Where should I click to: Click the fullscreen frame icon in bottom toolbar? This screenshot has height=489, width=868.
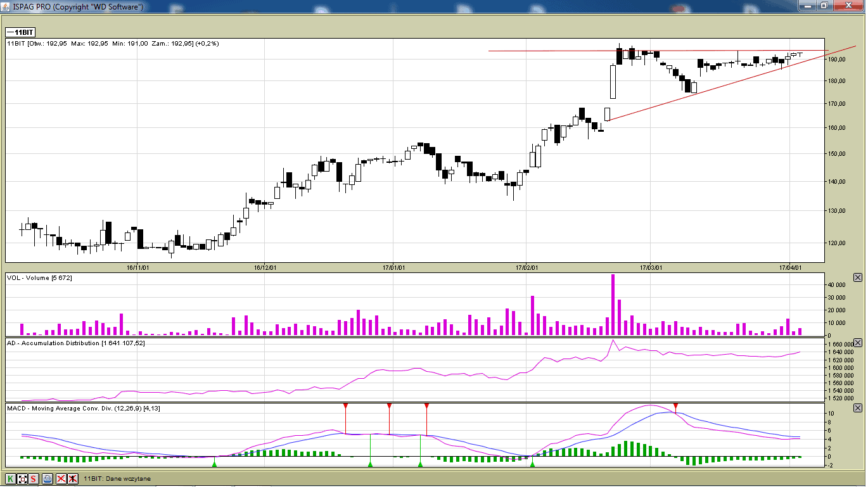(x=22, y=479)
